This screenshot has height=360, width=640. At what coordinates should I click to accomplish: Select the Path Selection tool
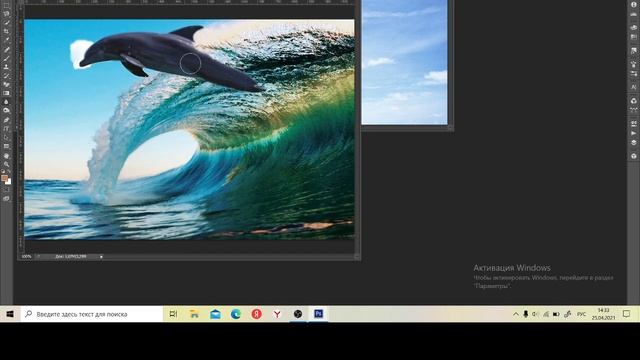click(6, 138)
